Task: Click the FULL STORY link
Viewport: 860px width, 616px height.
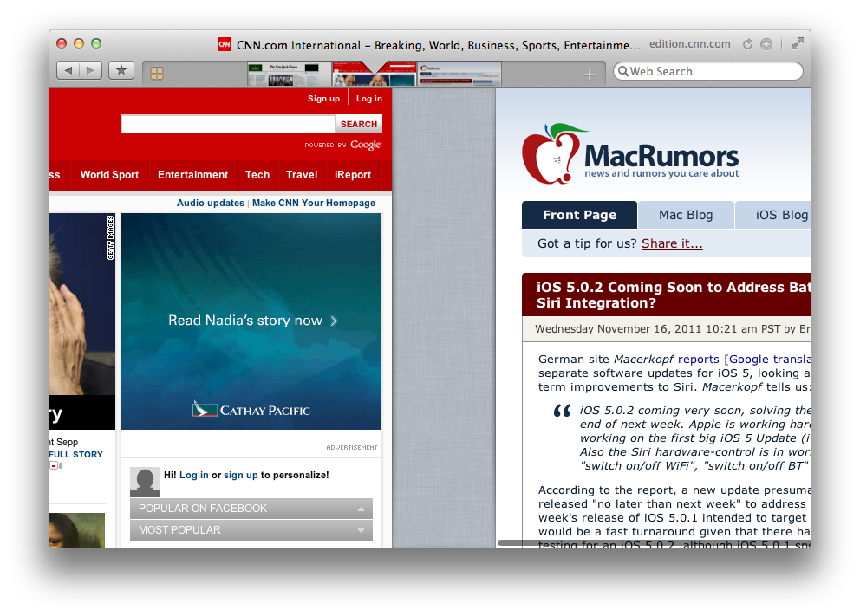Action: tap(75, 454)
